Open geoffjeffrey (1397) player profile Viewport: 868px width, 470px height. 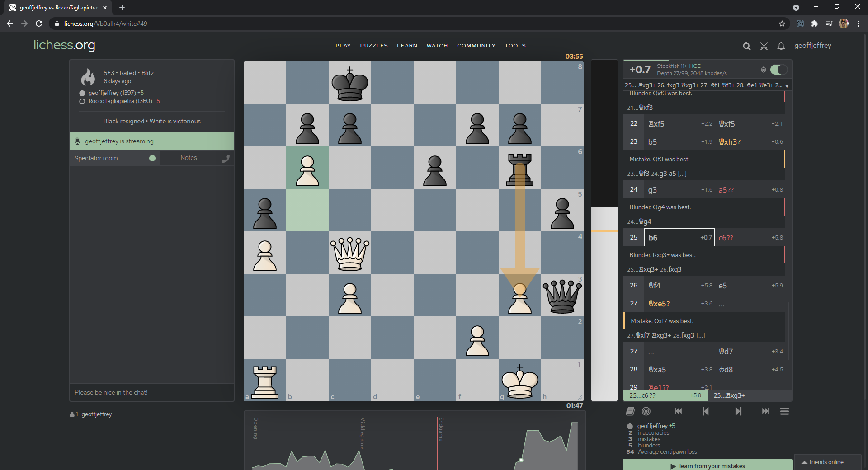112,93
